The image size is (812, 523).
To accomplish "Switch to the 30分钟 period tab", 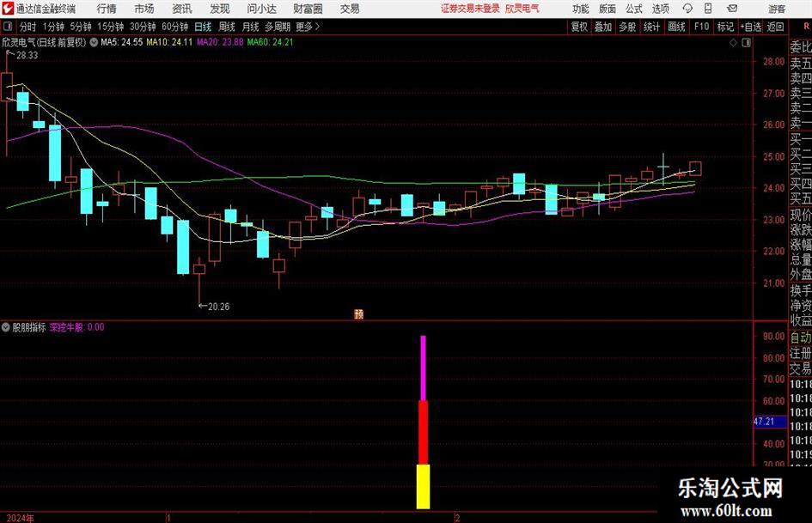I will click(x=143, y=27).
